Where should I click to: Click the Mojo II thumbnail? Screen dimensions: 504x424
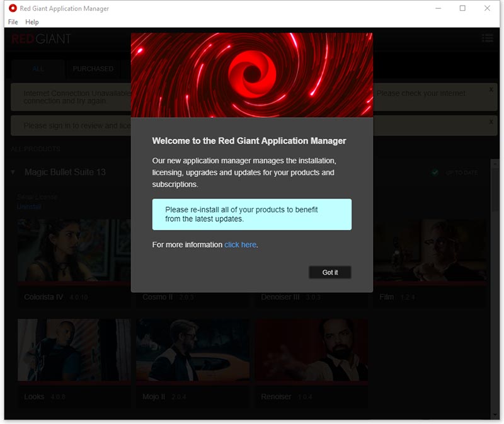coord(193,350)
